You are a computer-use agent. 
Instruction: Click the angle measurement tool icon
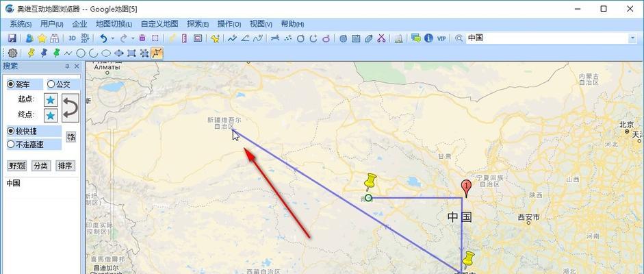tap(245, 38)
